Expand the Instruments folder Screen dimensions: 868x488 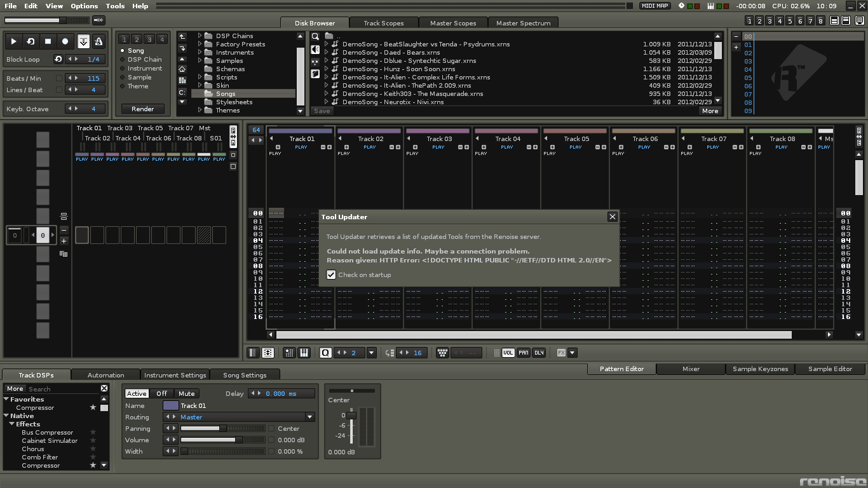click(x=200, y=52)
